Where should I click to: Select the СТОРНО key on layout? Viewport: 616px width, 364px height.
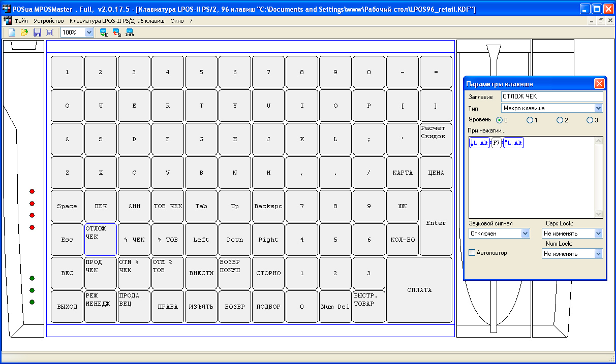[x=268, y=273]
